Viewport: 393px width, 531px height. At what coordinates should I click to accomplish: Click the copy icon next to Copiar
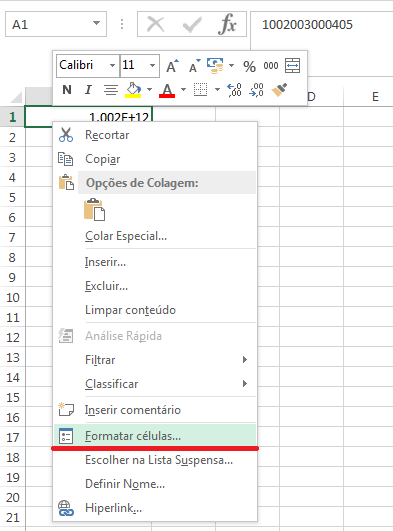pos(66,159)
